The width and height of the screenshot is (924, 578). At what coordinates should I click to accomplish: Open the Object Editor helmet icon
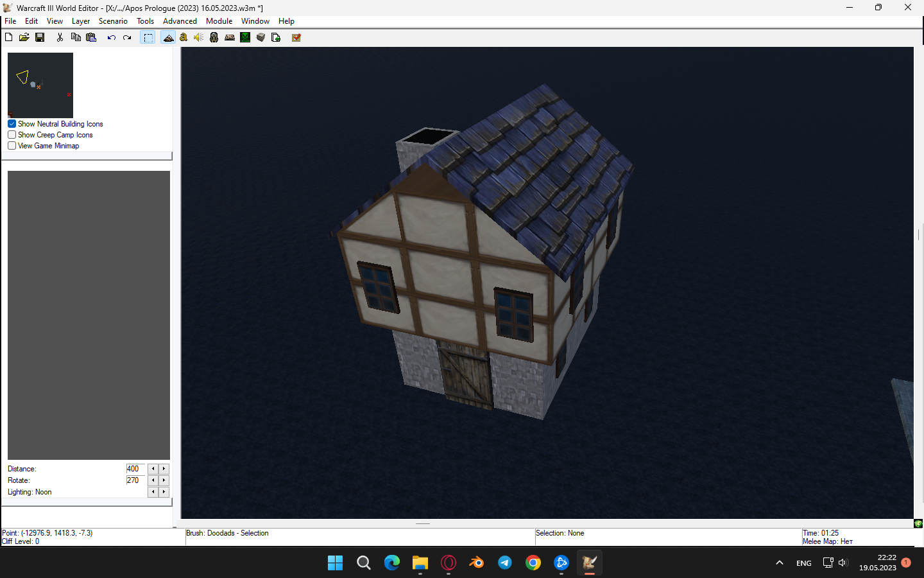(x=214, y=37)
